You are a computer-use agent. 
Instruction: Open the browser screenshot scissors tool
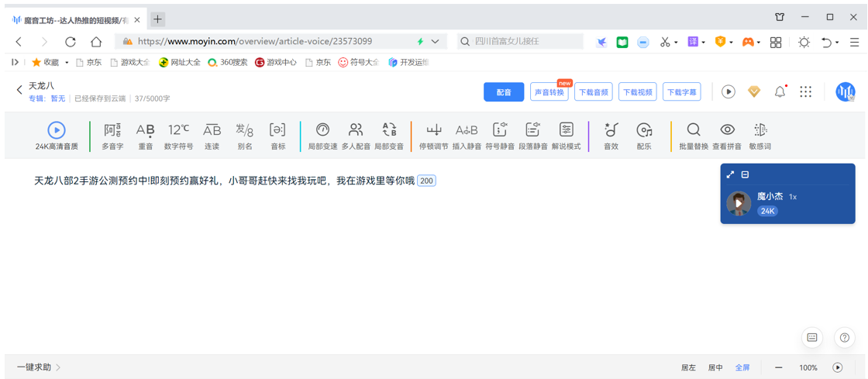tap(665, 42)
